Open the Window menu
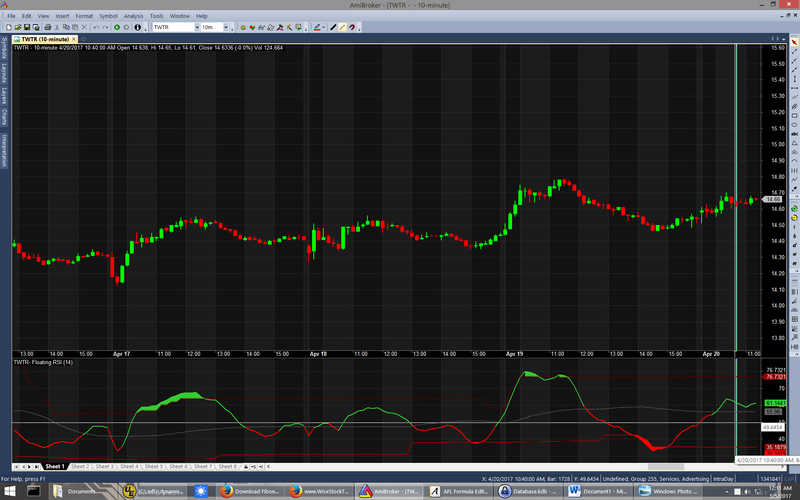The height and width of the screenshot is (500, 800). pyautogui.click(x=180, y=16)
